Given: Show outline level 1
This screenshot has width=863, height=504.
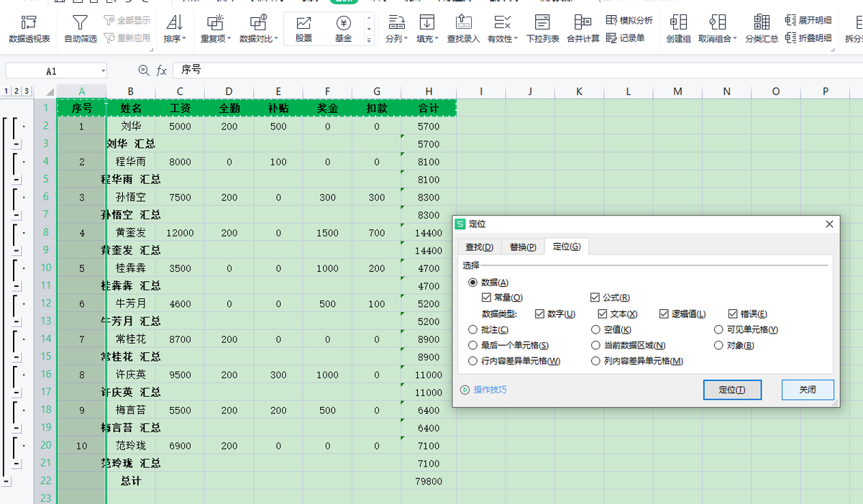Looking at the screenshot, I should tap(6, 91).
